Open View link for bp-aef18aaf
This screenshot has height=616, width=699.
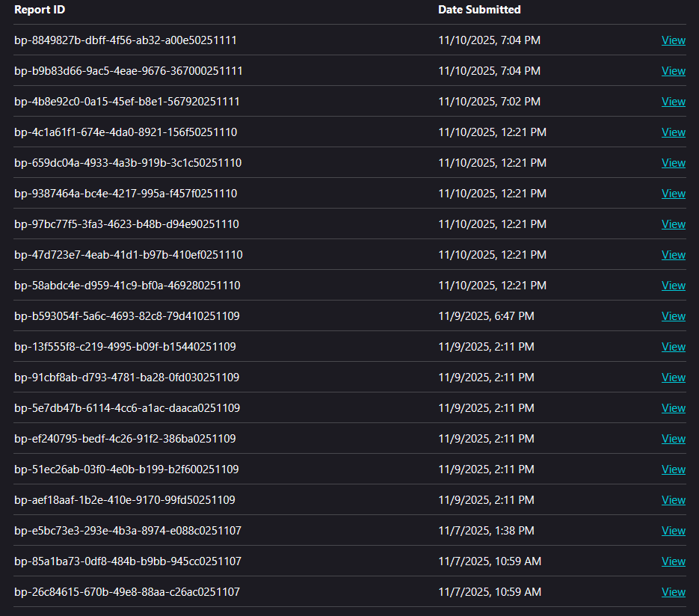[x=673, y=500]
